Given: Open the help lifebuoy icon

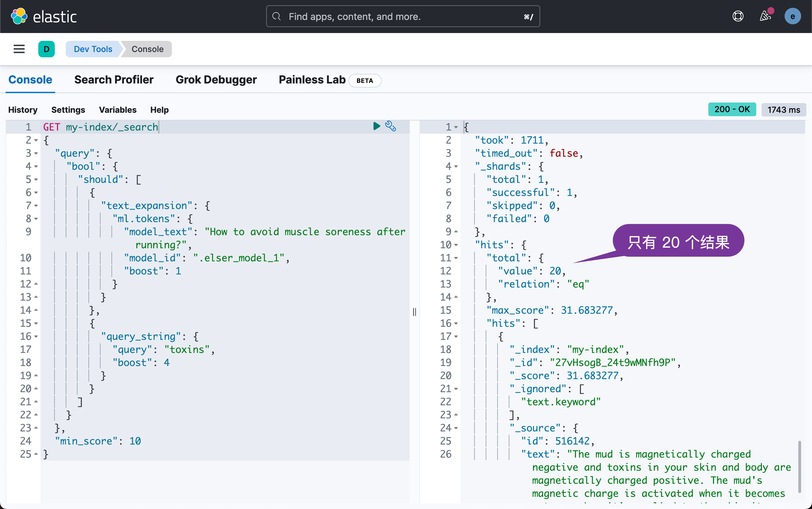Looking at the screenshot, I should tap(738, 16).
